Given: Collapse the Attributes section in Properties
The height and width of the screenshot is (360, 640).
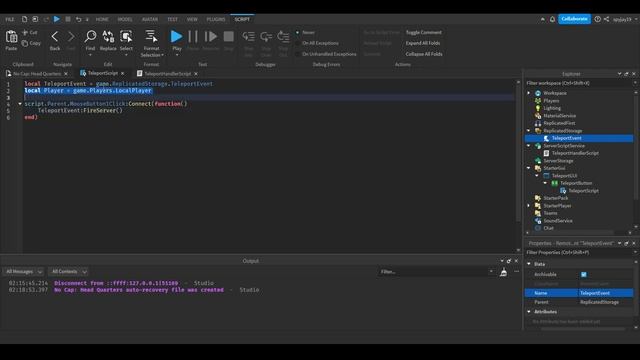Looking at the screenshot, I should 529,312.
